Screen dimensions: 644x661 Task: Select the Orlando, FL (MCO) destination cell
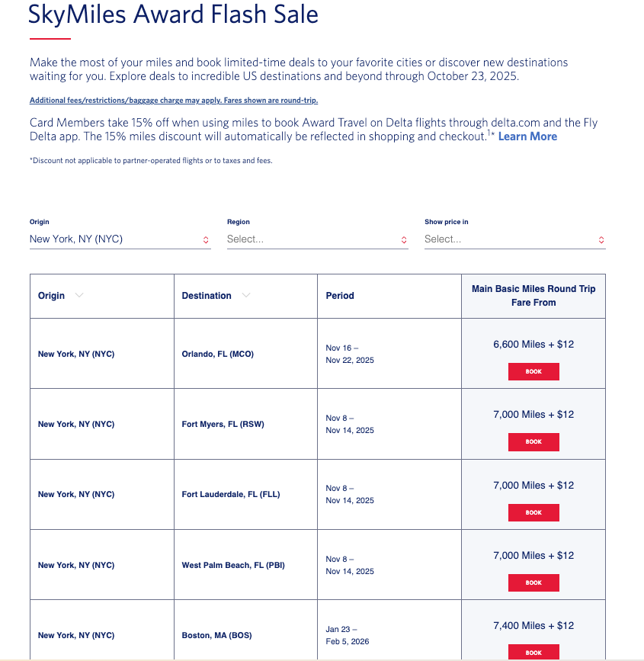[x=218, y=354]
